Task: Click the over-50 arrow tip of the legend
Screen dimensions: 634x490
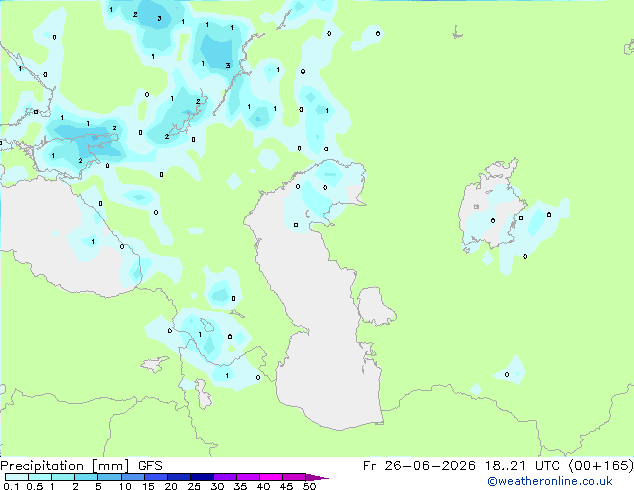Action: [317, 477]
